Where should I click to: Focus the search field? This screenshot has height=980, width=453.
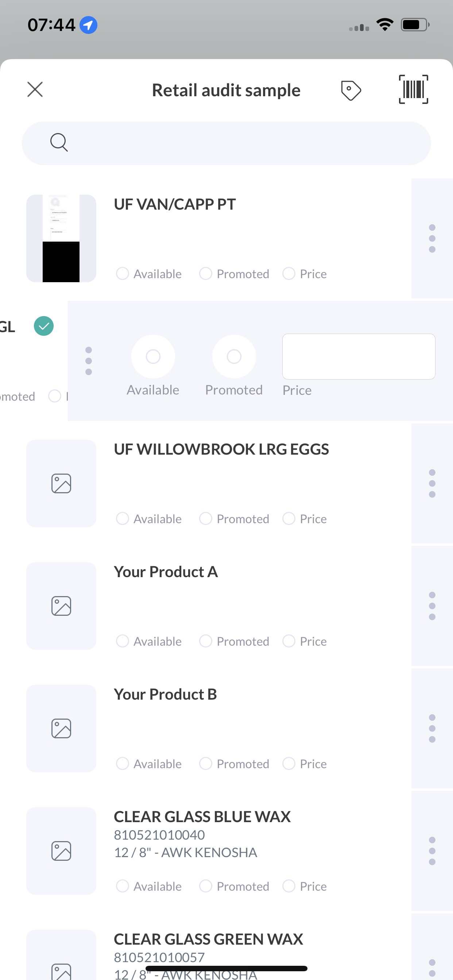(x=226, y=143)
